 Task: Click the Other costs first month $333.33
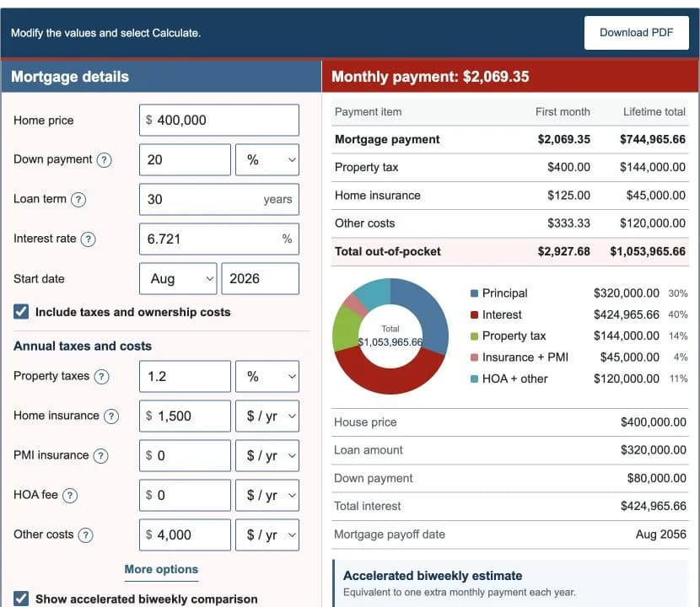(x=568, y=223)
